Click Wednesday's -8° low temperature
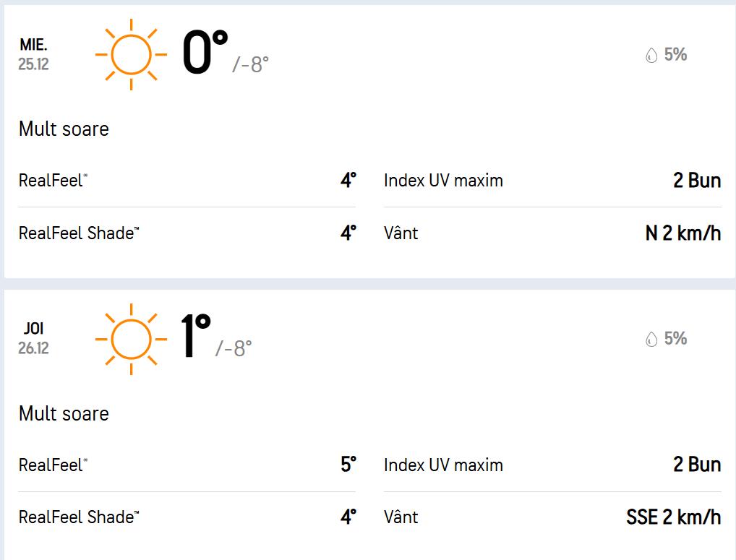Viewport: 736px width, 560px height. pyautogui.click(x=251, y=65)
